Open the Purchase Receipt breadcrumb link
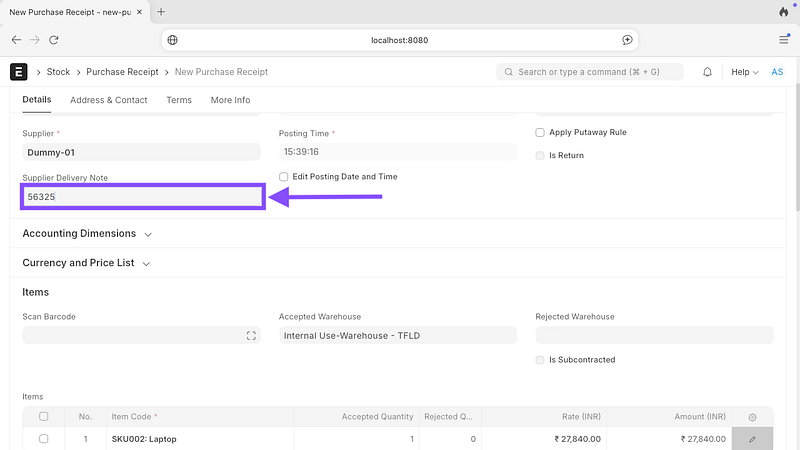This screenshot has width=800, height=450. tap(122, 72)
